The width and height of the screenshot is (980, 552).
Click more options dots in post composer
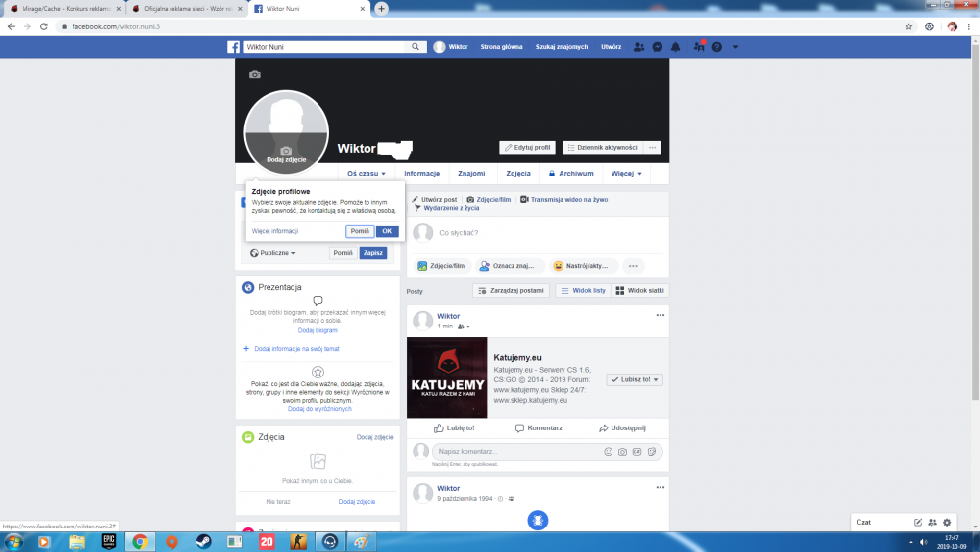pyautogui.click(x=633, y=266)
